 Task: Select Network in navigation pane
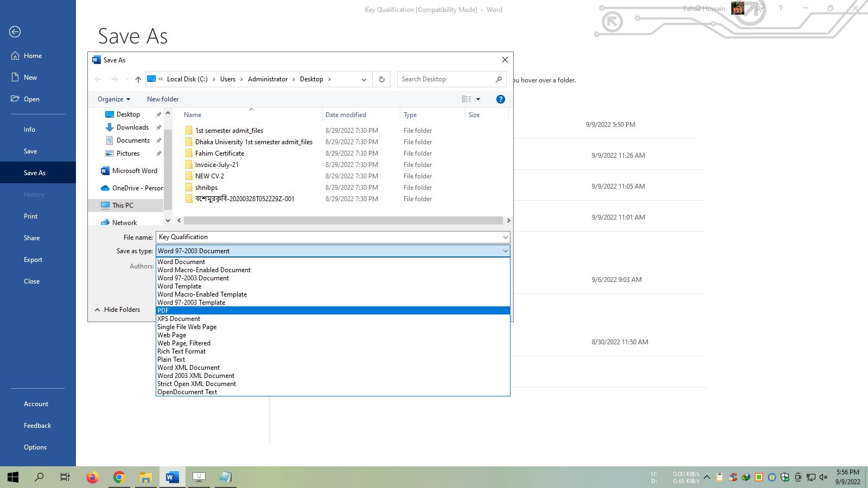pyautogui.click(x=124, y=222)
